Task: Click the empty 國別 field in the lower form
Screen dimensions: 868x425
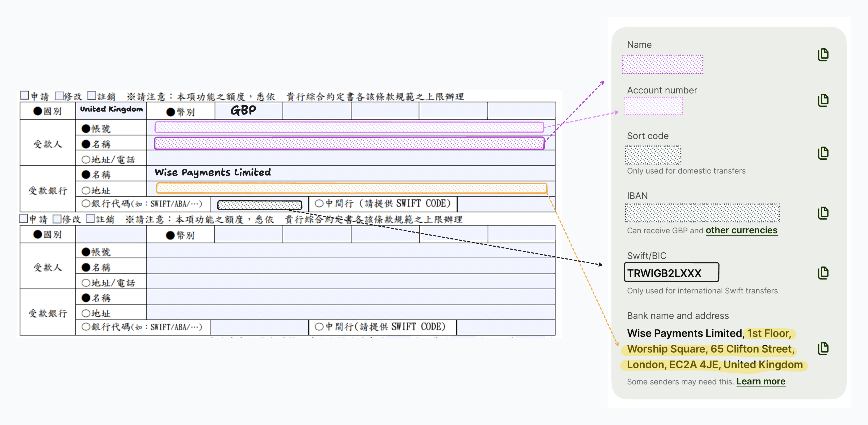Action: point(111,234)
